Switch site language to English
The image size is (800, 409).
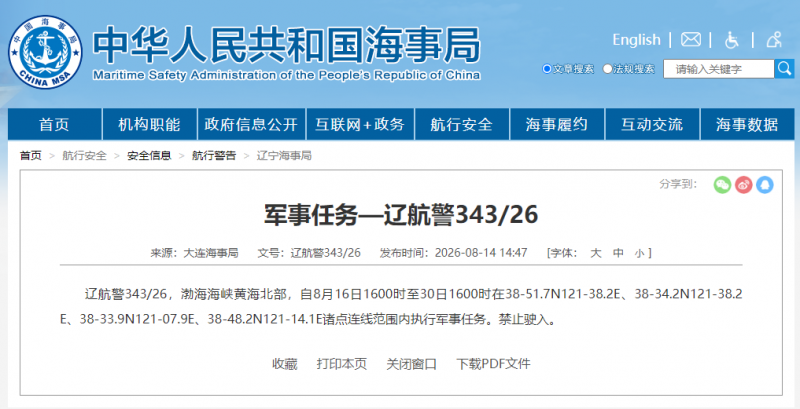pyautogui.click(x=636, y=40)
